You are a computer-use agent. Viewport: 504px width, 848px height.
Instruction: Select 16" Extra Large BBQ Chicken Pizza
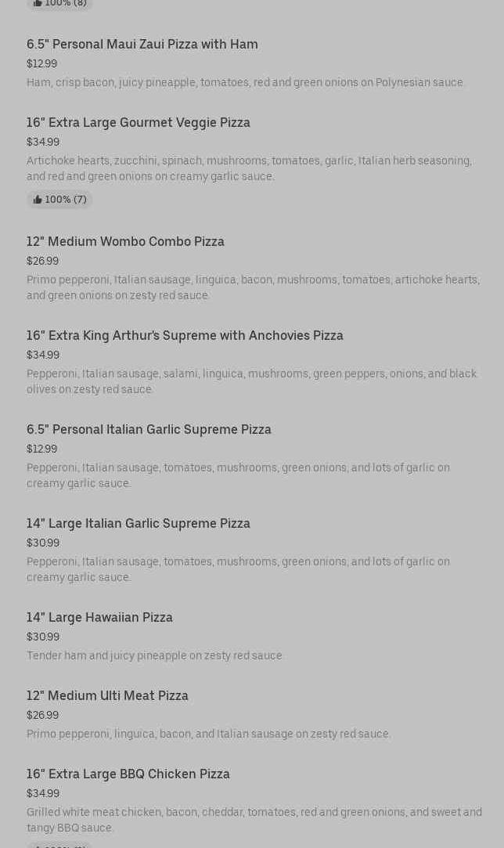click(x=128, y=774)
